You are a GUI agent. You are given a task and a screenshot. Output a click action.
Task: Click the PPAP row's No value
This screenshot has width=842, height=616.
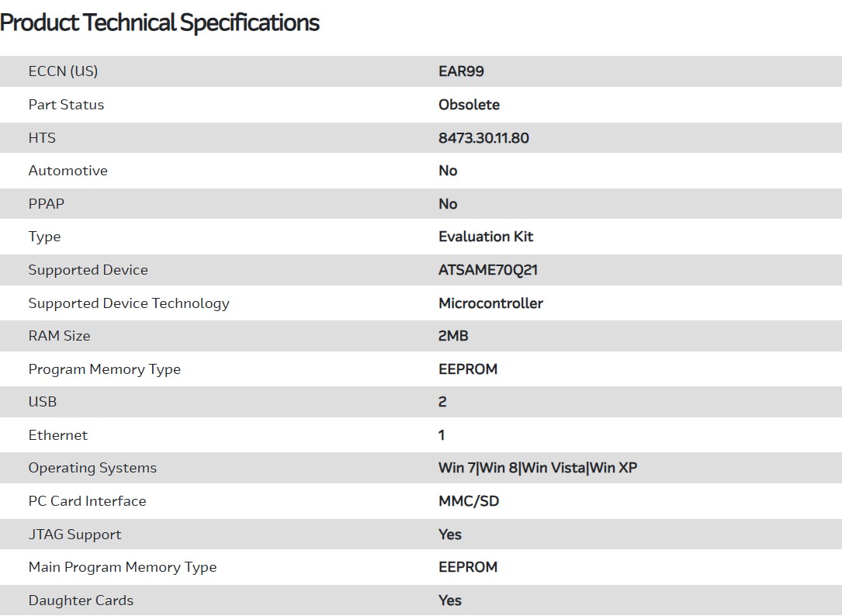(448, 204)
